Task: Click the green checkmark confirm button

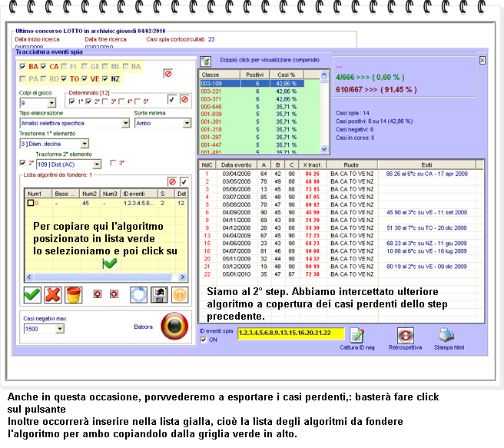Action: point(32,295)
